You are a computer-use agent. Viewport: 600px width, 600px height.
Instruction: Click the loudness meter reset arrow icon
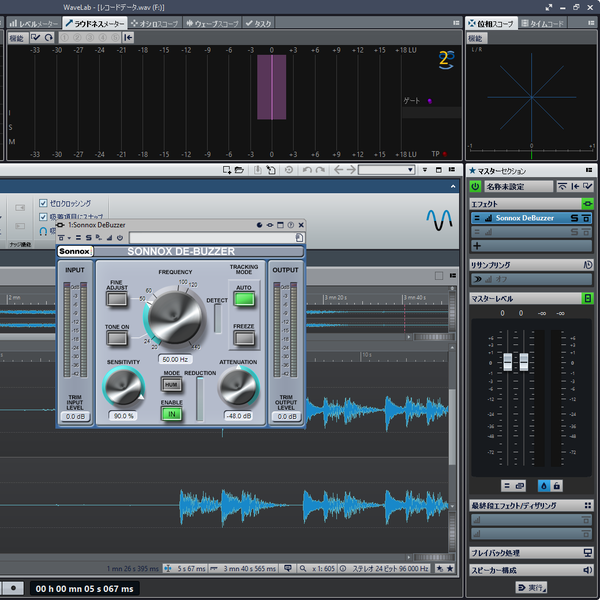(49, 38)
